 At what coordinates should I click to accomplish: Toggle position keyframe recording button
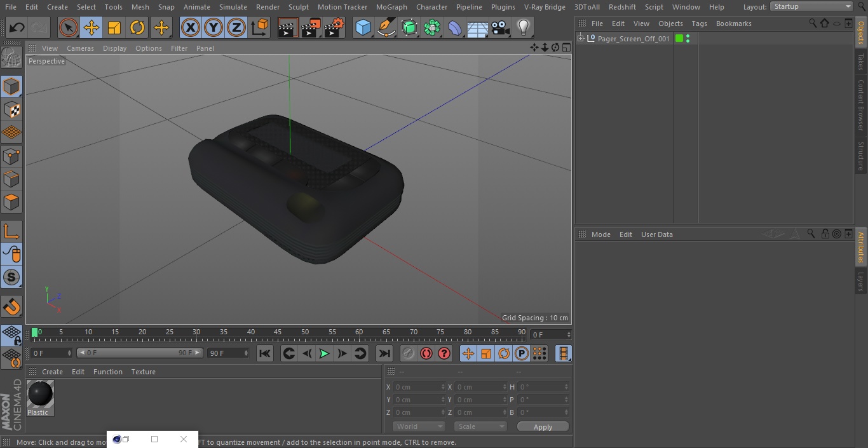click(468, 353)
